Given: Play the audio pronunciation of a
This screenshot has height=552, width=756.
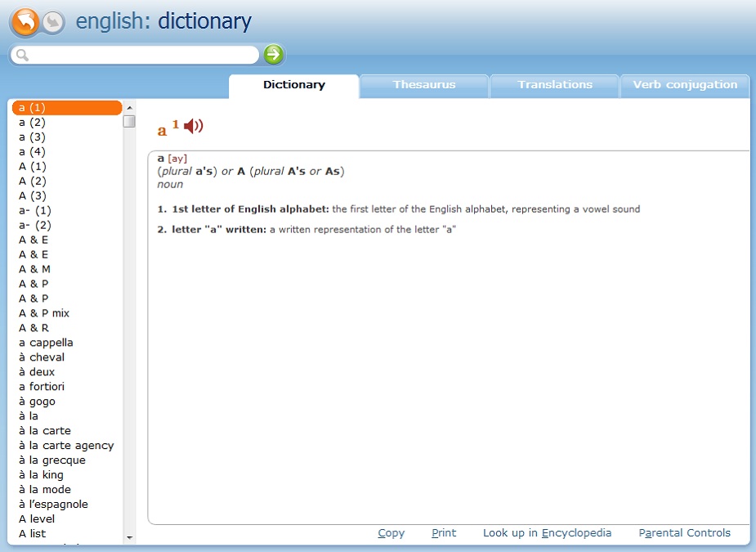Looking at the screenshot, I should [193, 126].
